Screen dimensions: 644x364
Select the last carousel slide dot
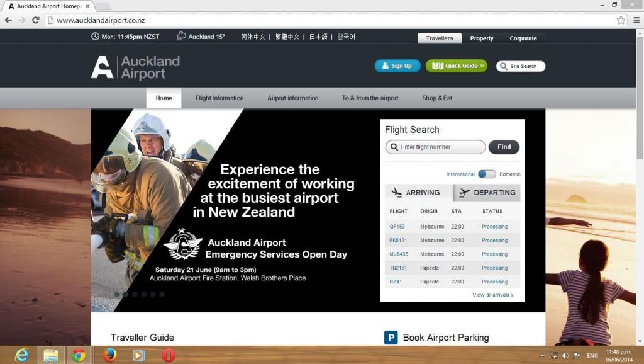(162, 294)
